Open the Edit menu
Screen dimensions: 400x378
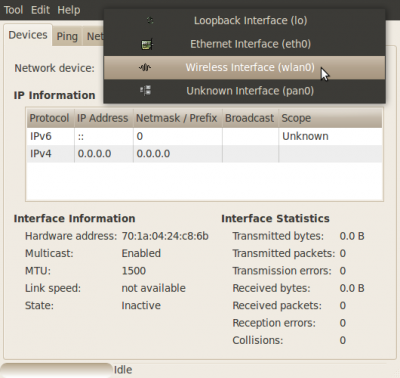pyautogui.click(x=40, y=10)
